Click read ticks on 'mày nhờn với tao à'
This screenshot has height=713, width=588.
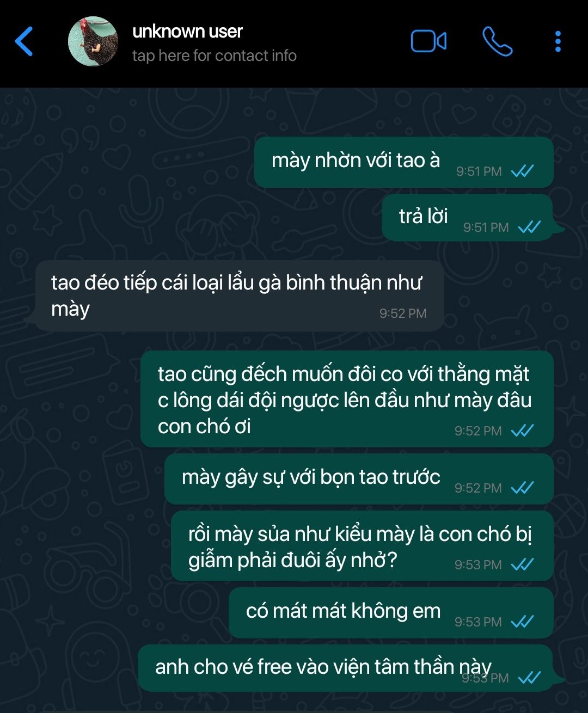coord(523,171)
